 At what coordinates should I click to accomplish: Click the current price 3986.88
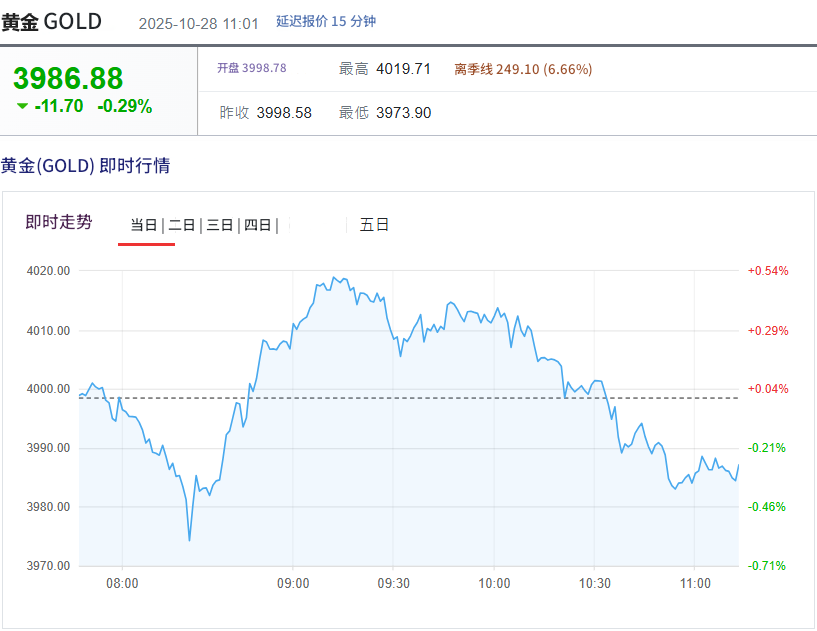point(68,79)
